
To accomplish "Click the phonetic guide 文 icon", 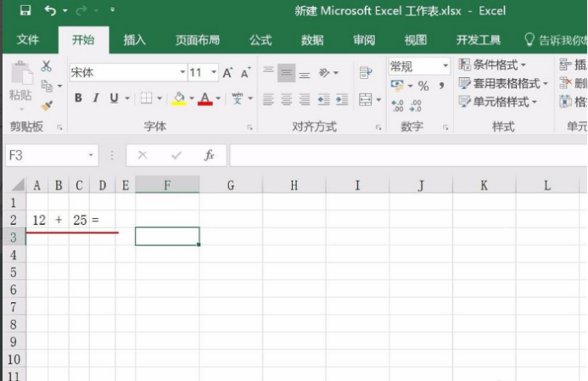I will point(238,98).
